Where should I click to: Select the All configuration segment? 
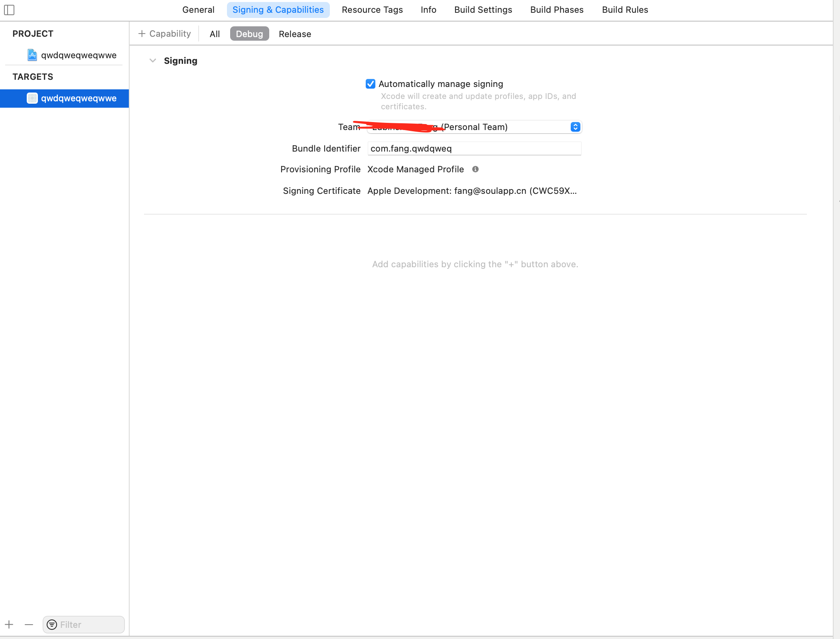coord(215,34)
